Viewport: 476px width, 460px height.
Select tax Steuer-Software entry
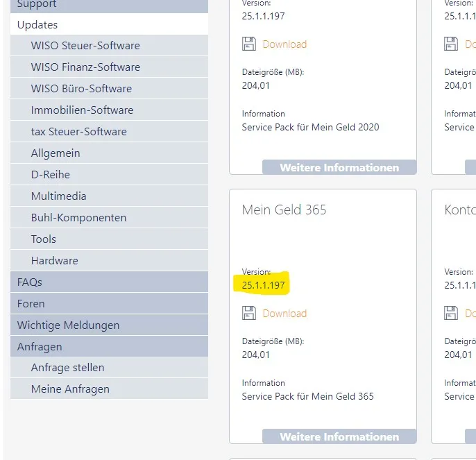click(x=78, y=132)
